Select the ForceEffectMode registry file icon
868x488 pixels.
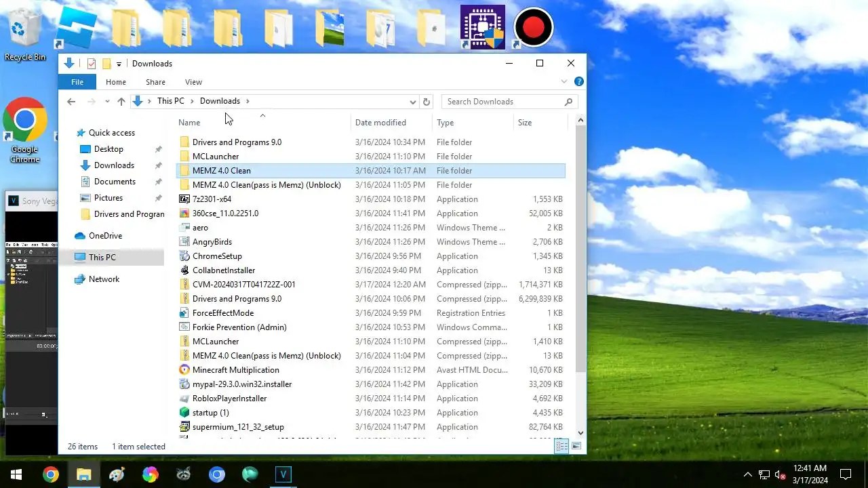(x=184, y=313)
